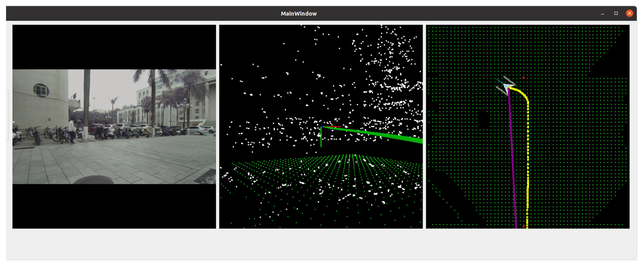Image resolution: width=644 pixels, height=267 pixels.
Task: Click the red waypoint at map bottom
Action: (x=524, y=227)
